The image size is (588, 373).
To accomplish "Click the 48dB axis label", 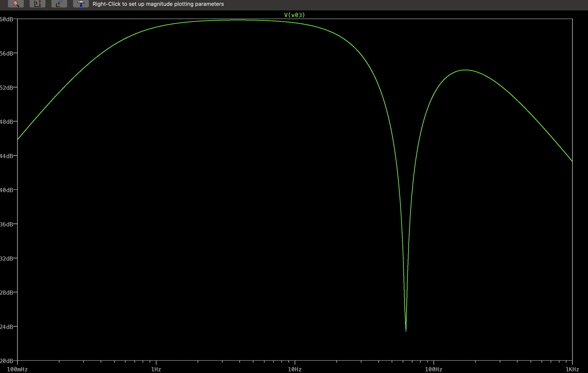I will (6, 122).
